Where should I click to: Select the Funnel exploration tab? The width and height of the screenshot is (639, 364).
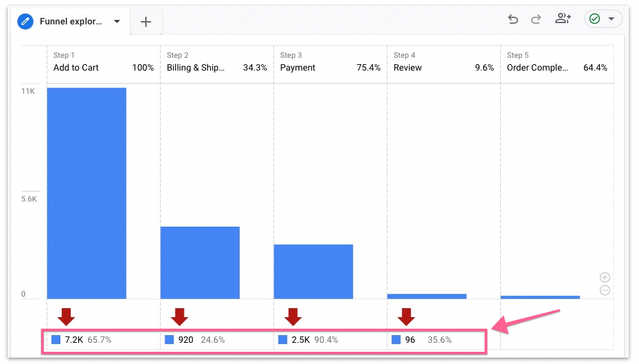(x=71, y=21)
